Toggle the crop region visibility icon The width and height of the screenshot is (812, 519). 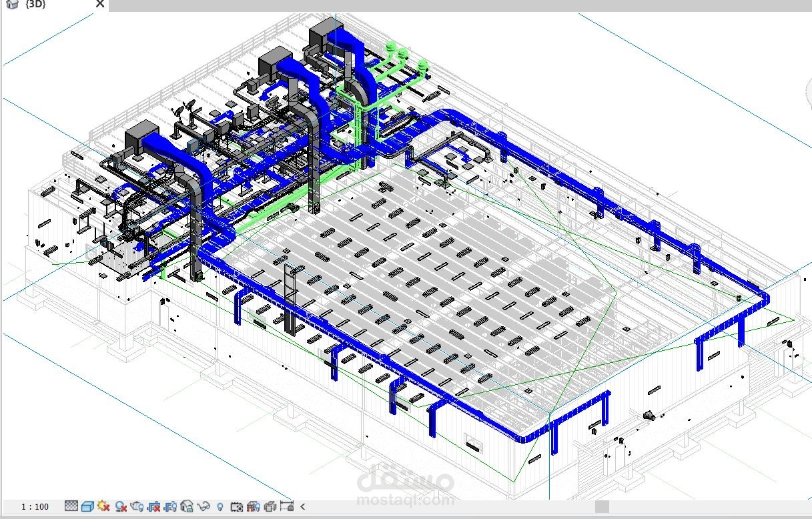pos(170,506)
